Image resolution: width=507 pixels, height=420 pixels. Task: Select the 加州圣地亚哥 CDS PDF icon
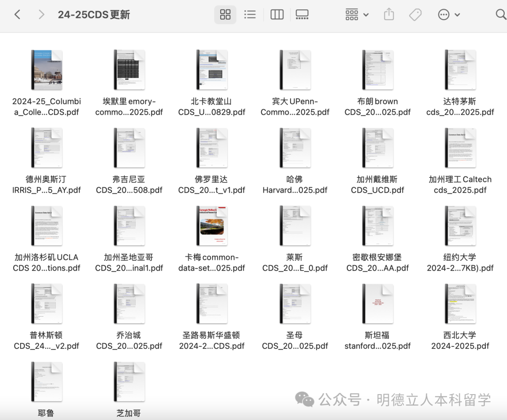(x=129, y=226)
